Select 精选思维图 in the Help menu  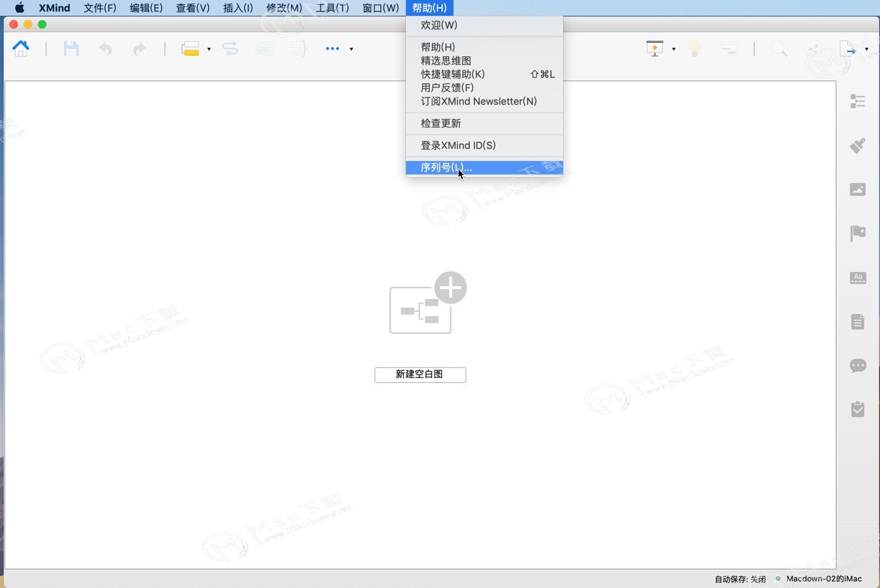[484, 61]
